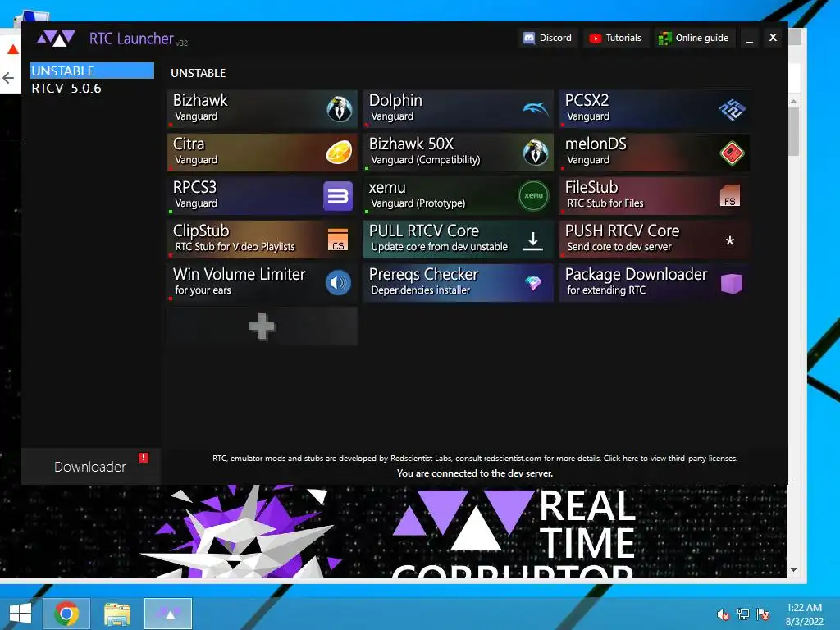
Task: Open Package Downloader for extending RTC
Action: [x=654, y=283]
